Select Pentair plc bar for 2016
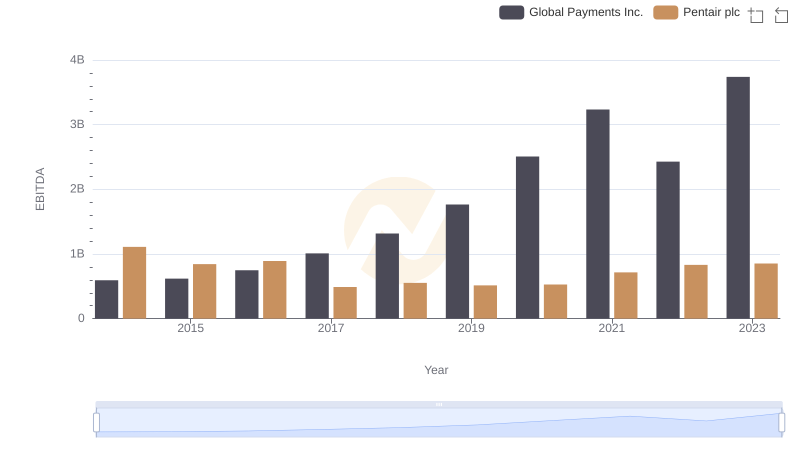 pyautogui.click(x=274, y=290)
